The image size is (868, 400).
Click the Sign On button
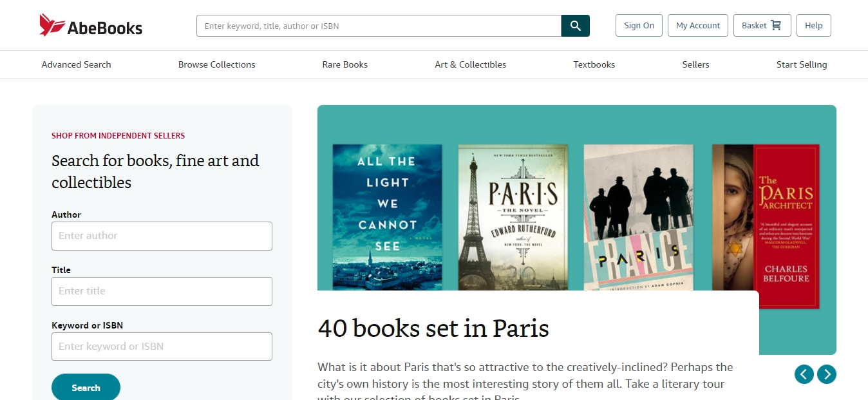coord(639,26)
